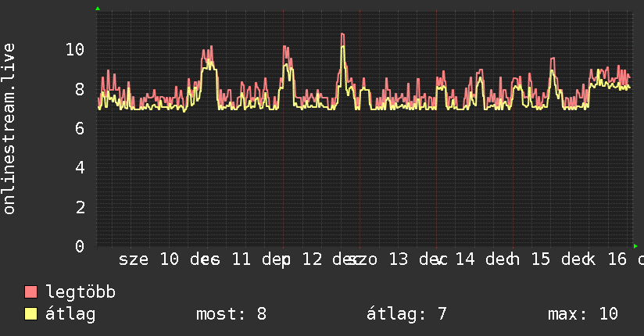Select the átlag legend label beside yellow swatch
Screen dimensions: 644x336
[x=70, y=315]
